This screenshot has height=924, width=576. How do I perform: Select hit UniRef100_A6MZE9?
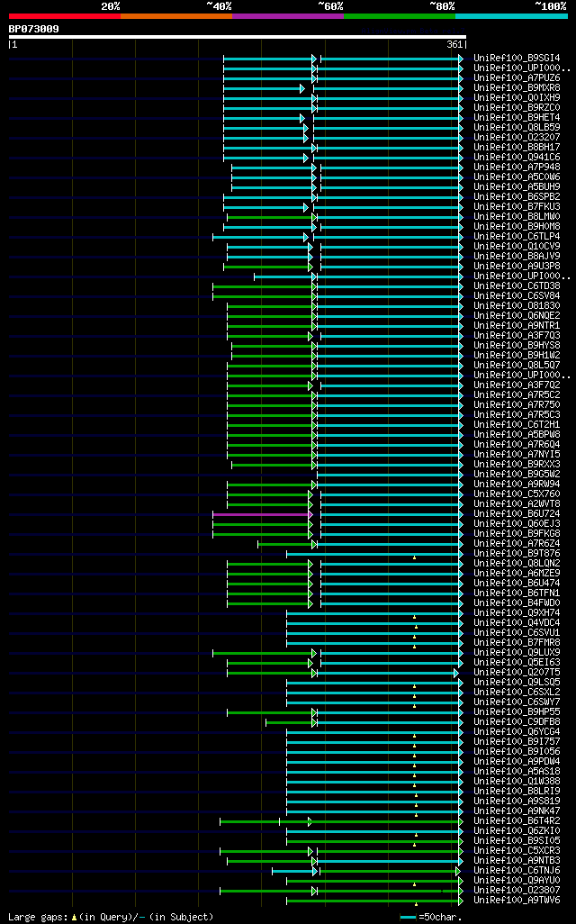point(517,574)
